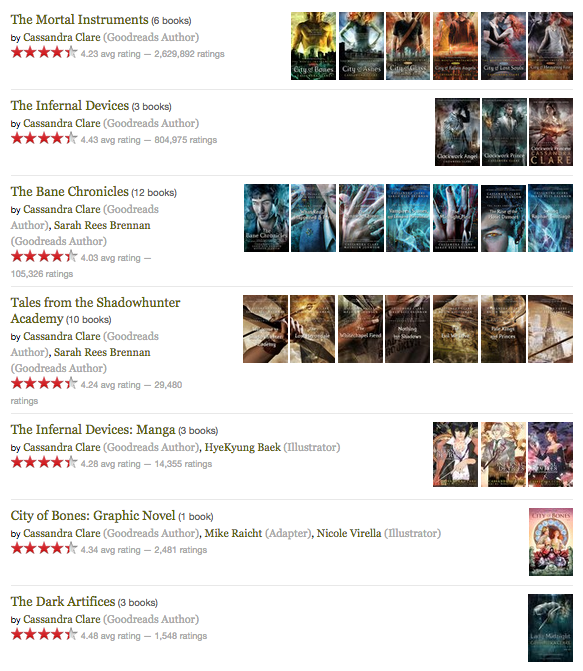Viewport: 583px width, 671px height.
Task: Click the City of Bones book cover
Action: [x=313, y=46]
